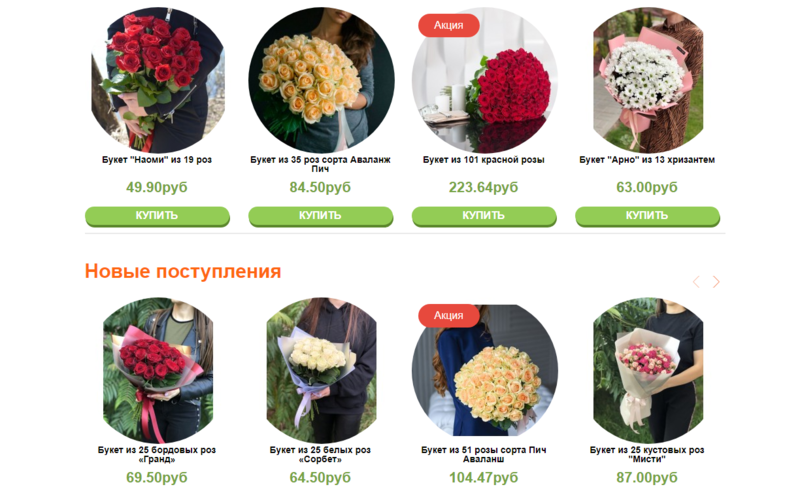The image size is (800, 489).
Task: Click the next arrow in Новые поступления carousel
Action: pos(716,282)
